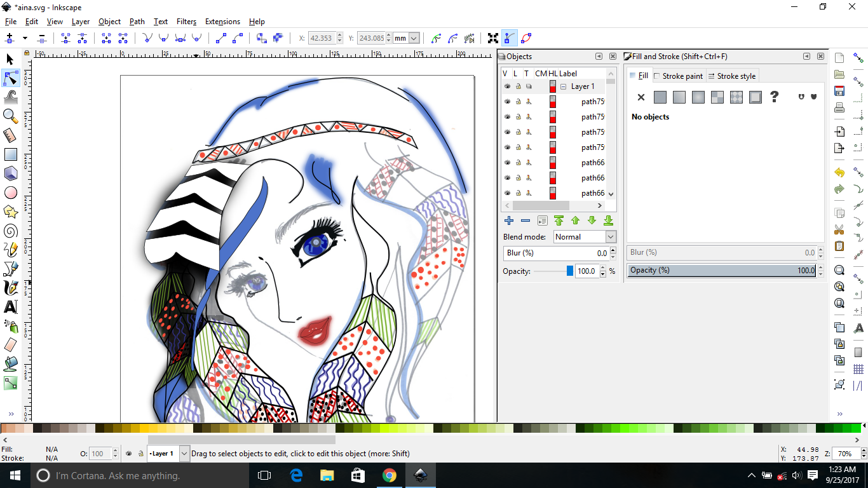This screenshot has height=488, width=868.
Task: Select the Ellipse circle tool
Action: pyautogui.click(x=10, y=193)
